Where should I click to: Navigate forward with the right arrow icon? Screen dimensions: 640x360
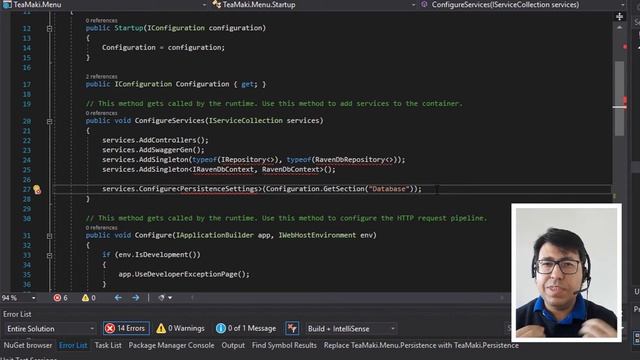136,298
